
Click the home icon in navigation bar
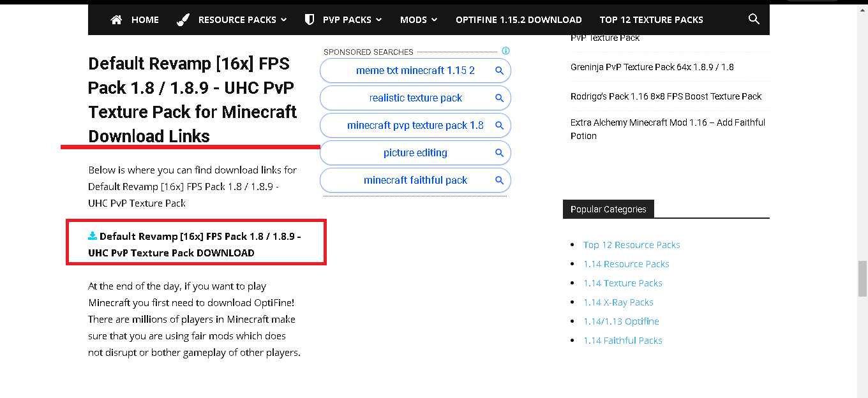116,20
